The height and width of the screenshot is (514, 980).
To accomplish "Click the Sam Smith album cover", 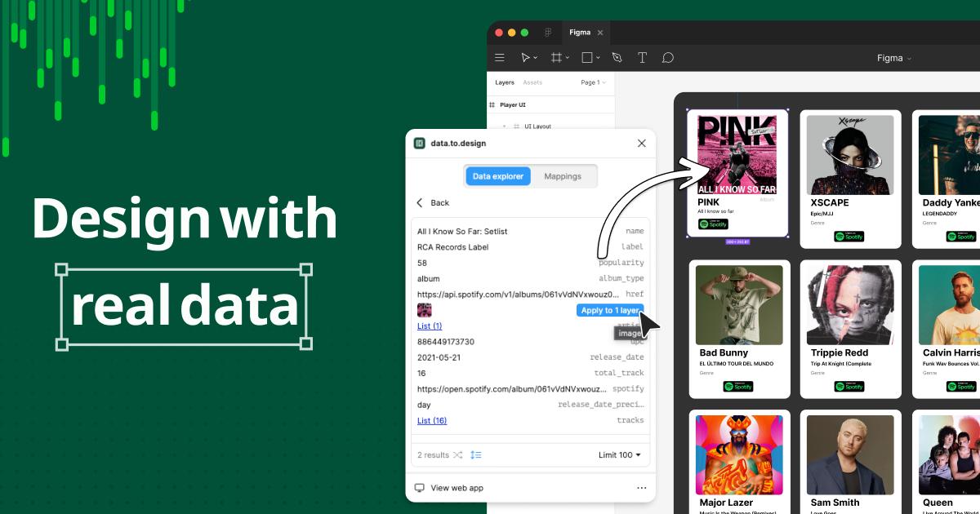I will [850, 455].
